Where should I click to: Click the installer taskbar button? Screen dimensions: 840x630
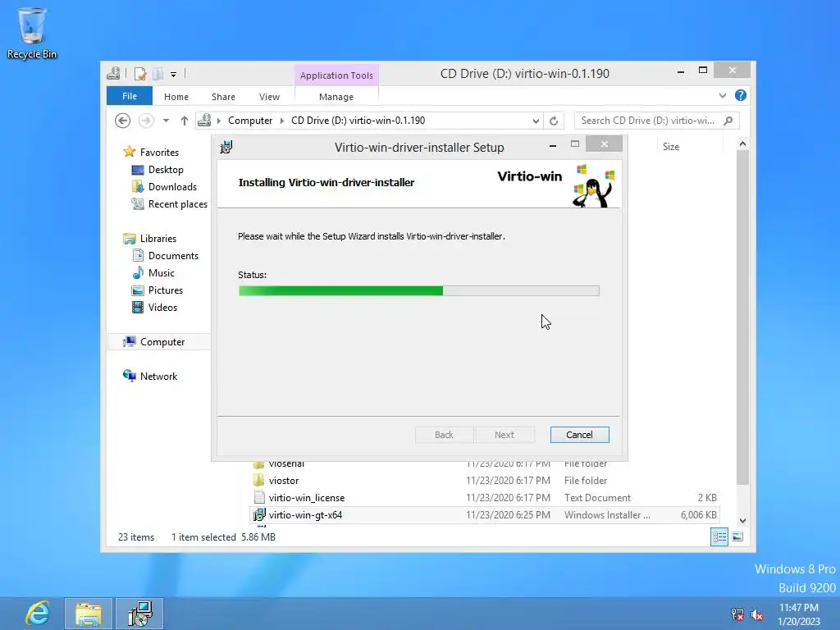tap(139, 614)
